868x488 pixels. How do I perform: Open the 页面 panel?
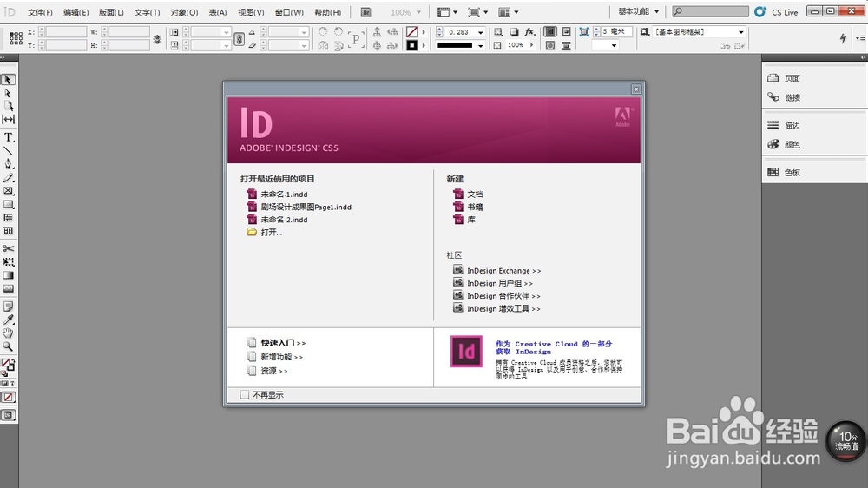792,78
